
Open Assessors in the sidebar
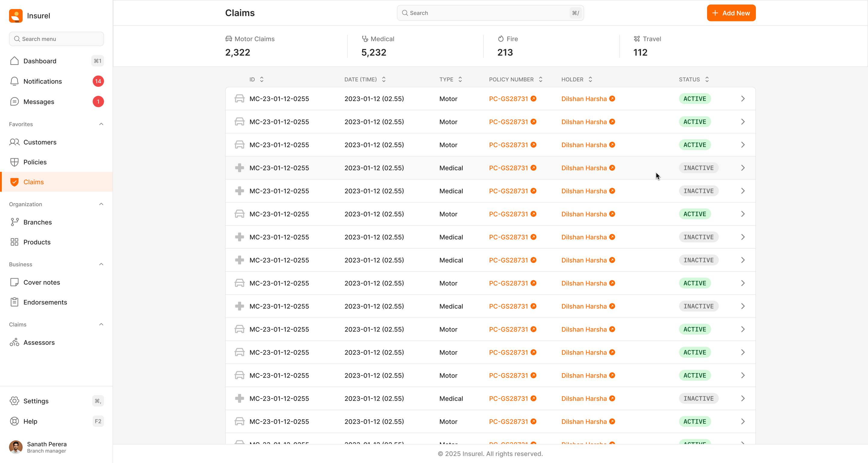pos(39,342)
